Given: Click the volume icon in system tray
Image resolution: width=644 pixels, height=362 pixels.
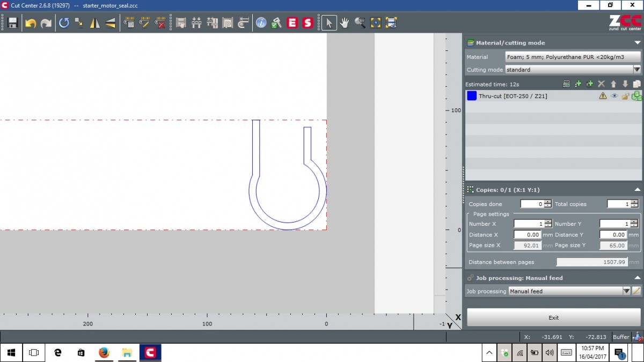Looking at the screenshot, I should coord(549,352).
